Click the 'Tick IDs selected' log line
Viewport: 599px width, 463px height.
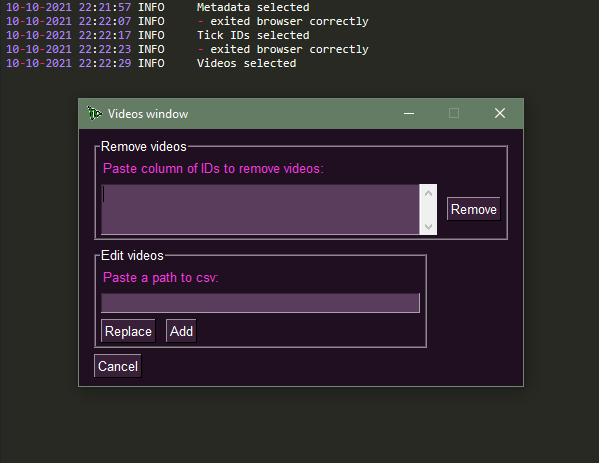tap(253, 35)
